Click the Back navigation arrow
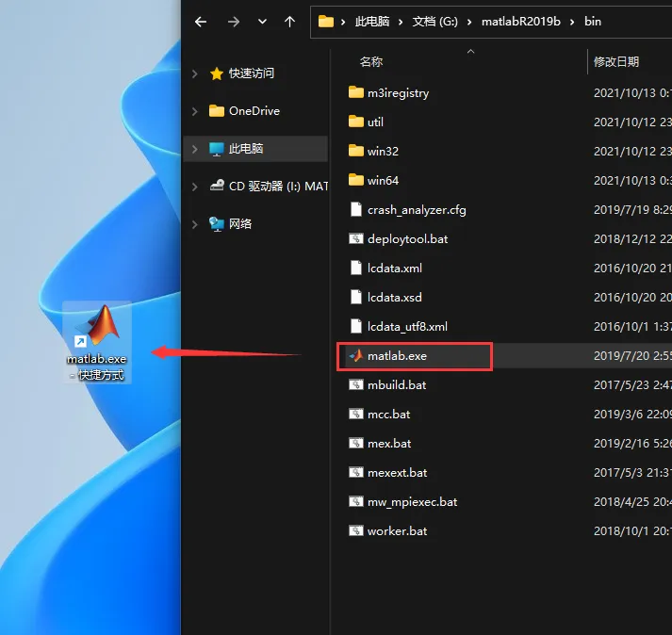This screenshot has height=635, width=672. coord(201,22)
